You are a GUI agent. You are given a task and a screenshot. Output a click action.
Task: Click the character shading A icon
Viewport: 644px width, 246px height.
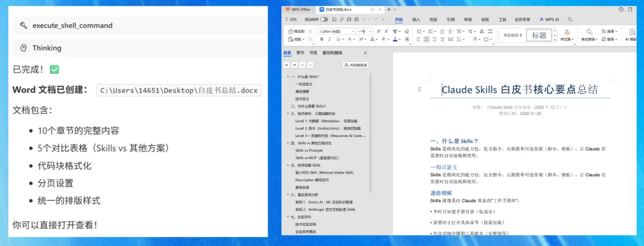click(407, 39)
